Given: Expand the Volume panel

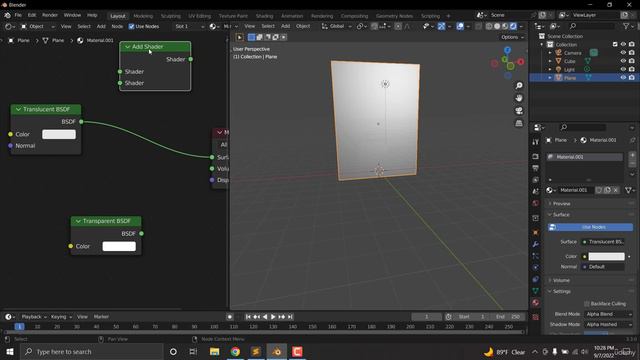Looking at the screenshot, I should point(561,280).
